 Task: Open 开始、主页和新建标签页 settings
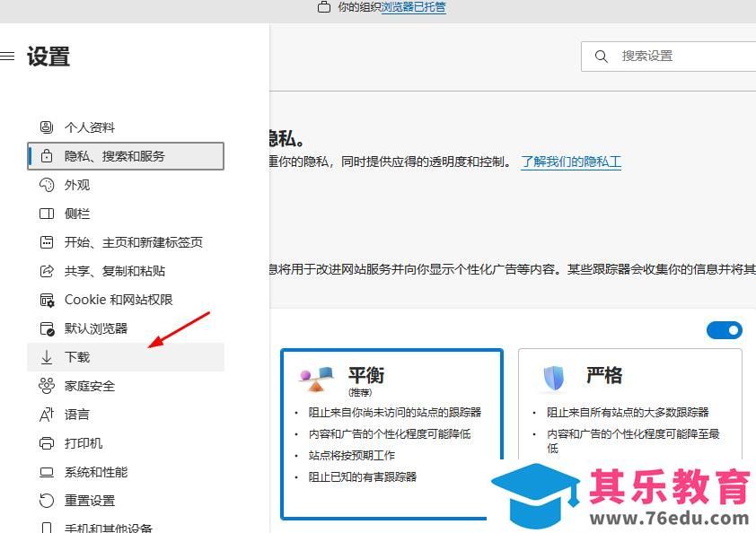pos(133,242)
